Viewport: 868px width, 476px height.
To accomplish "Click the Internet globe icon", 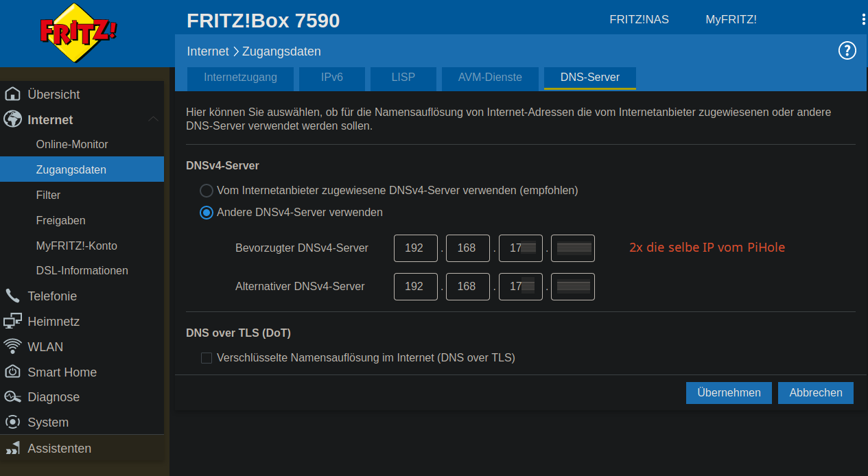I will coord(12,119).
